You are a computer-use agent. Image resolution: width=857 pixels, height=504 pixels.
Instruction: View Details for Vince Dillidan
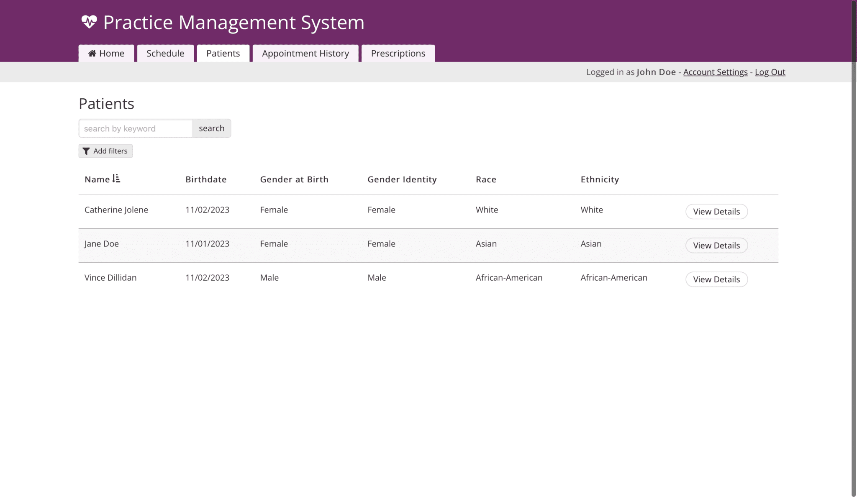[716, 279]
